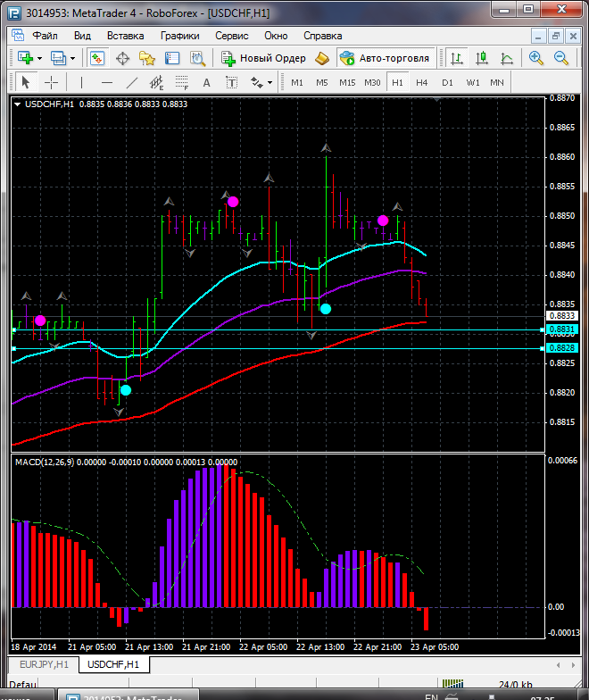Switch to the EURJPY,H1 chart tab

coord(44,664)
